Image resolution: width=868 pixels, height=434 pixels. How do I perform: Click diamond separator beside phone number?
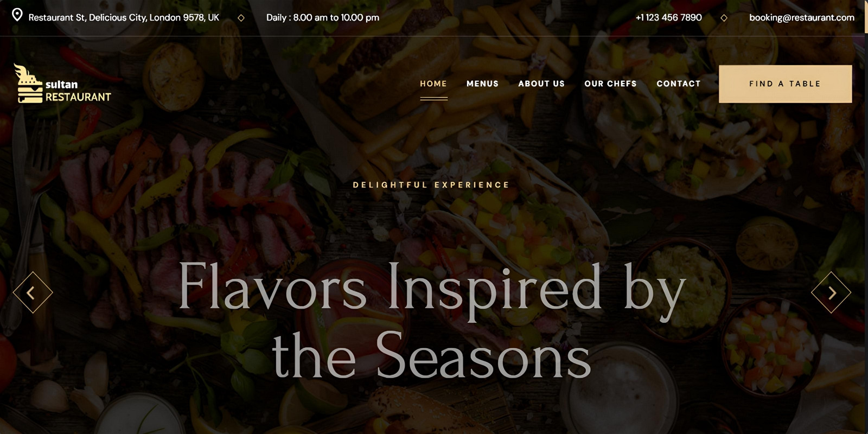click(x=724, y=18)
